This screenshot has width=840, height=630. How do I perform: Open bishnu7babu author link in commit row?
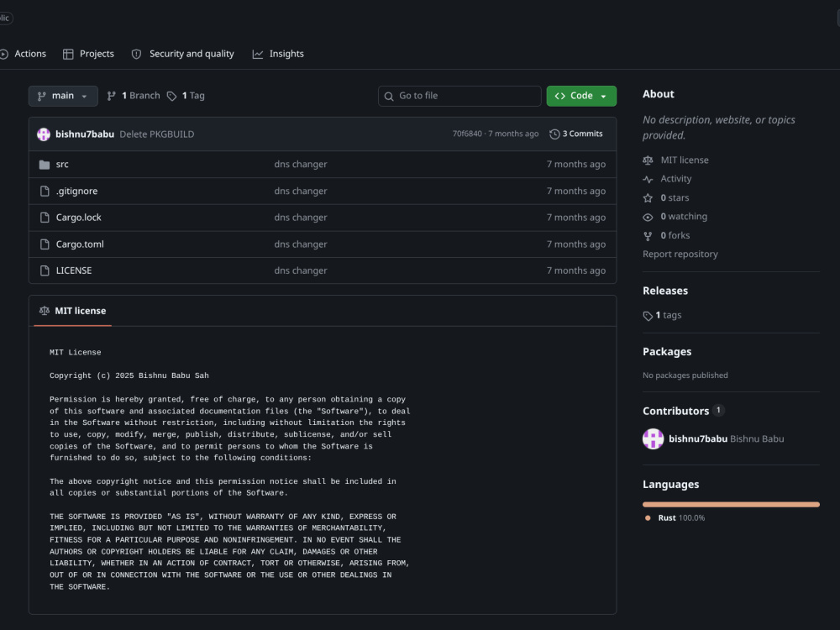pos(85,134)
